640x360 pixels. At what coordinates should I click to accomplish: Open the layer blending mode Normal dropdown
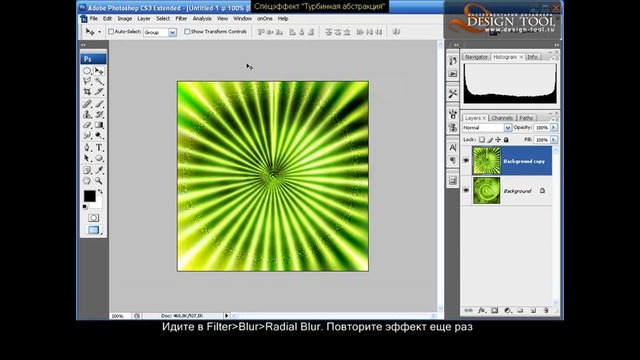click(507, 128)
